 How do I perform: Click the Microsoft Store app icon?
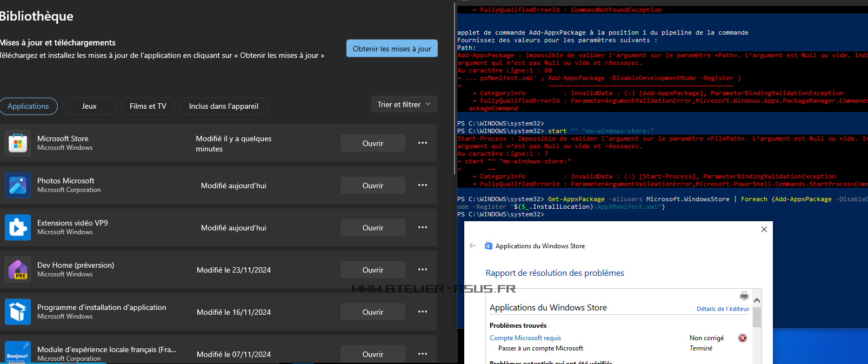click(18, 143)
